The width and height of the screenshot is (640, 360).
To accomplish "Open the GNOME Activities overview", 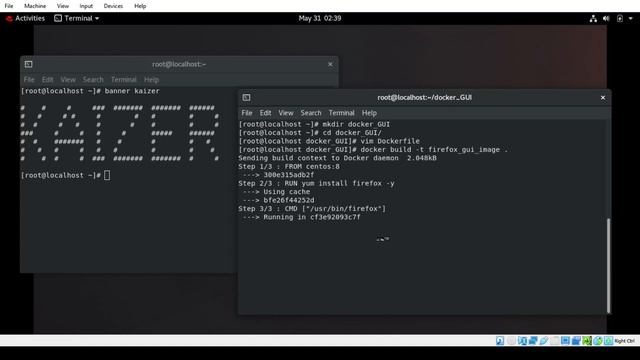I will coord(30,18).
